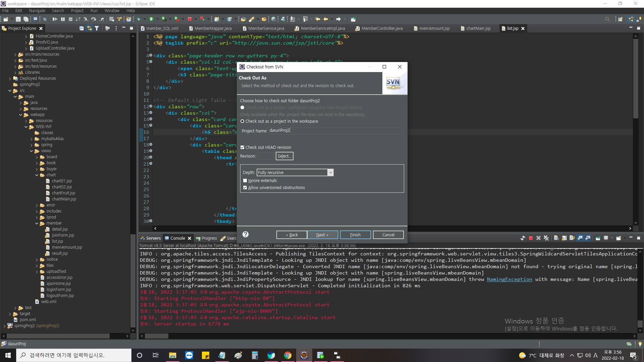Toggle Link with Editor in Project Explorer

[89, 28]
